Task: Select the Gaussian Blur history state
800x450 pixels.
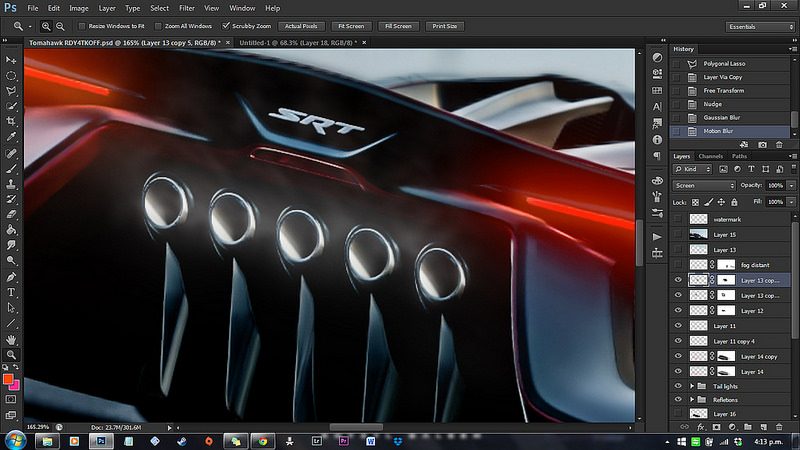Action: [720, 117]
